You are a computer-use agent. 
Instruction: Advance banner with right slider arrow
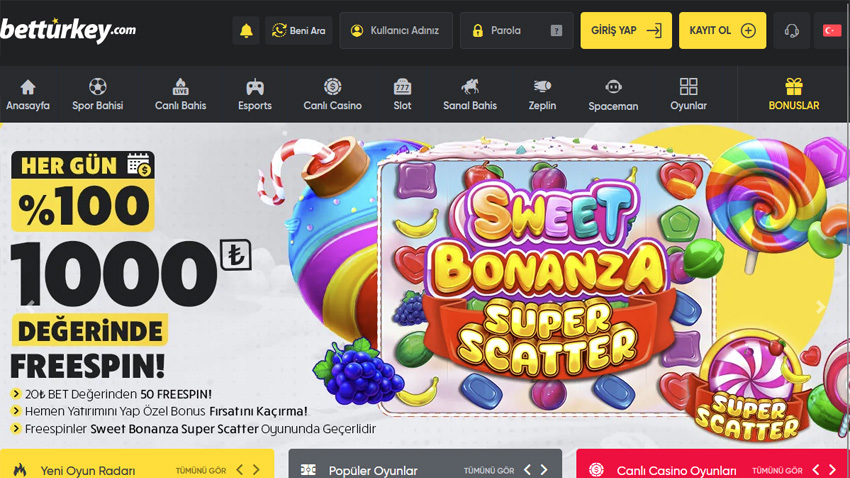(820, 307)
